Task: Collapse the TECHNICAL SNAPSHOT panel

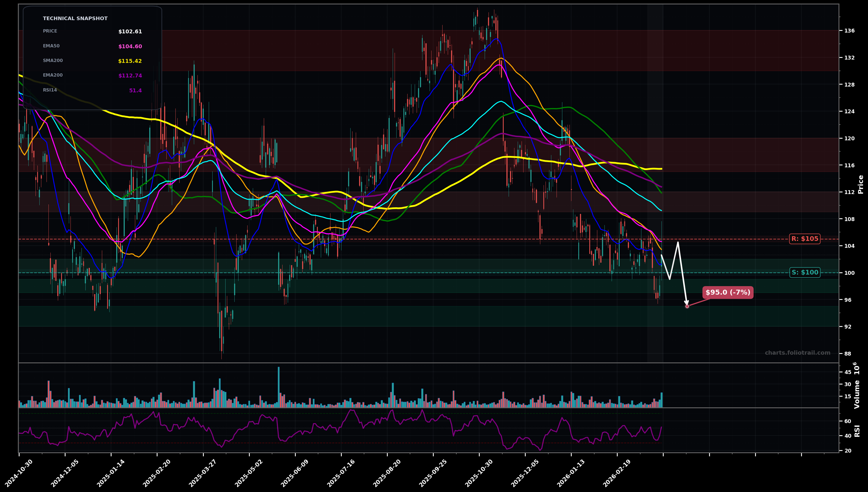Action: point(75,18)
